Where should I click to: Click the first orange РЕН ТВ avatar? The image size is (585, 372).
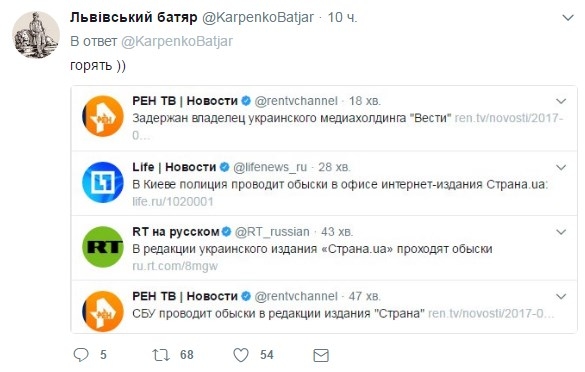103,116
